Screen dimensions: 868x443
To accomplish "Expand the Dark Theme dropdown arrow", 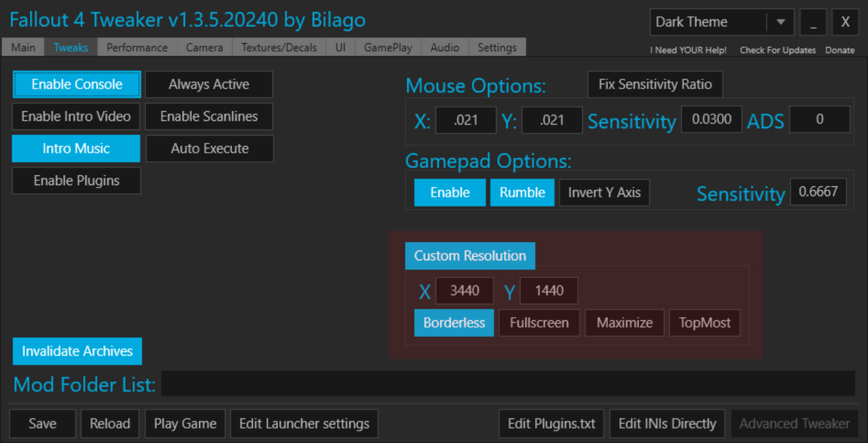I will coord(780,22).
